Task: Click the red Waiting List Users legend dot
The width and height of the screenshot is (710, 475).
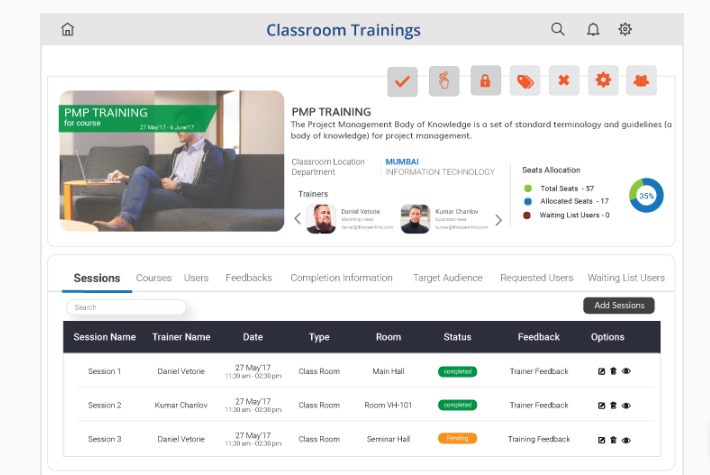Action: [x=527, y=215]
